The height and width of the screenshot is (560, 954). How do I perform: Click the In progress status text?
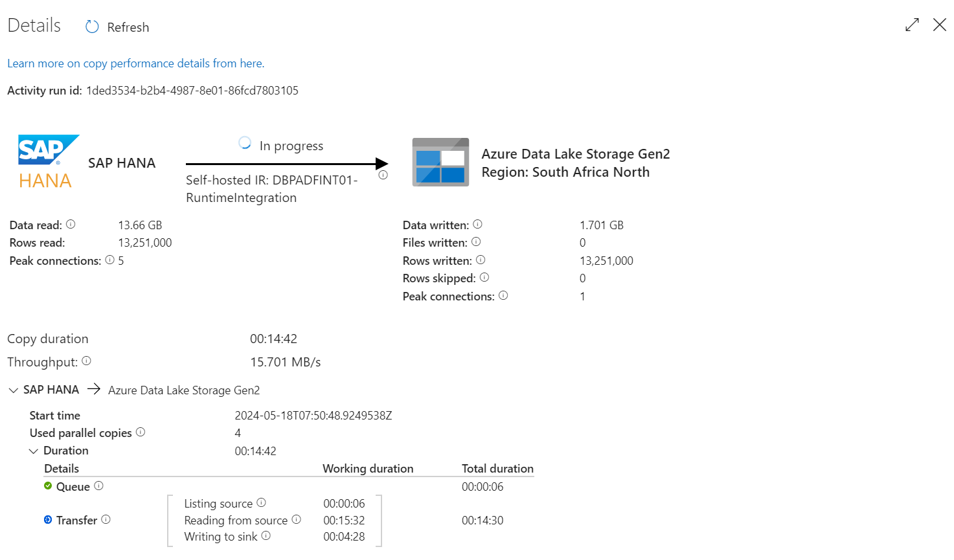pyautogui.click(x=291, y=146)
